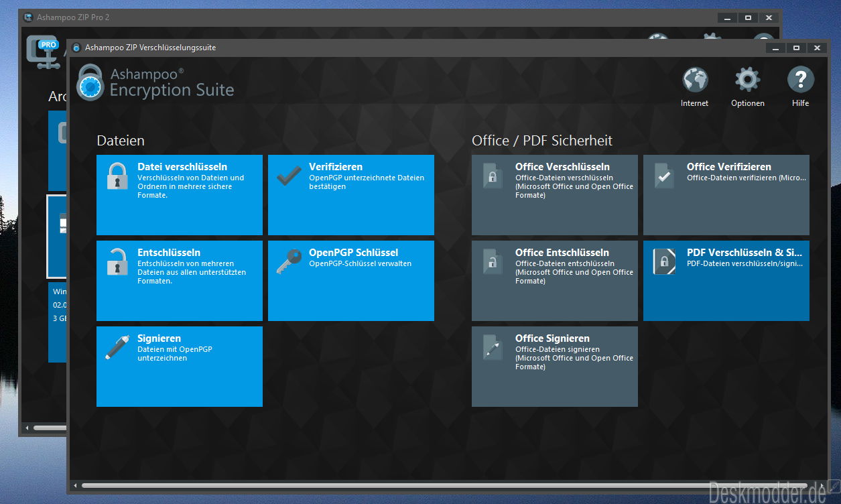Image resolution: width=841 pixels, height=504 pixels.
Task: Click the PDF lock icon on PDF Verschlüsseln
Action: point(664,261)
